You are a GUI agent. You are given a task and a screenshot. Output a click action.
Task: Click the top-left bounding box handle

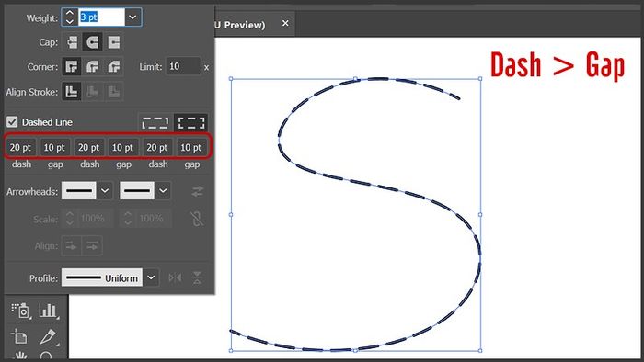231,79
